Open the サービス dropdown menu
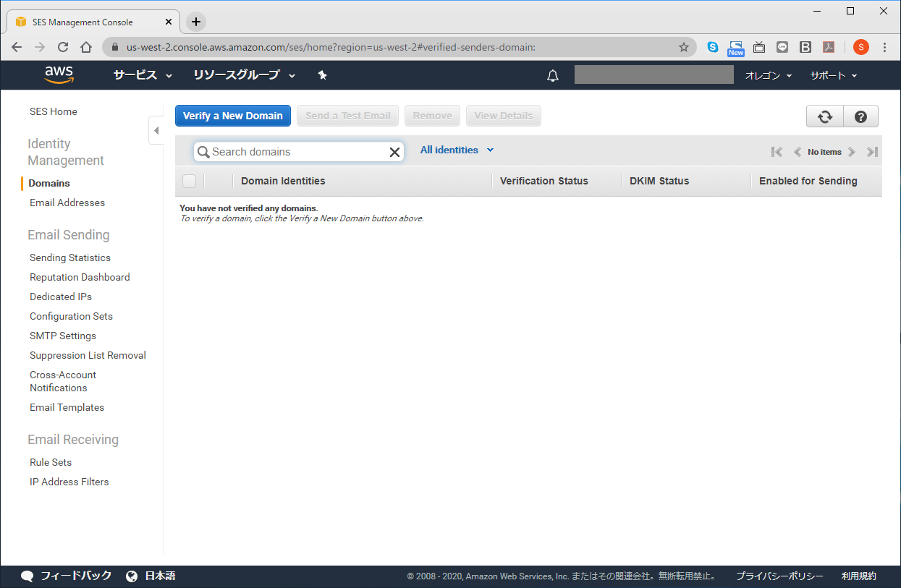The width and height of the screenshot is (901, 588). click(143, 75)
